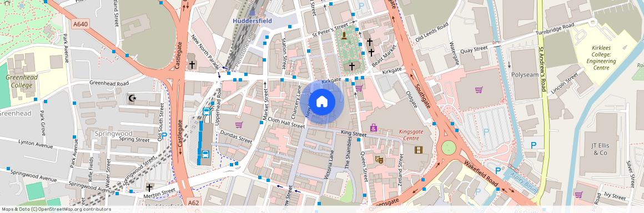Click the New North Parade label
The width and height of the screenshot is (644, 213).
(204, 52)
